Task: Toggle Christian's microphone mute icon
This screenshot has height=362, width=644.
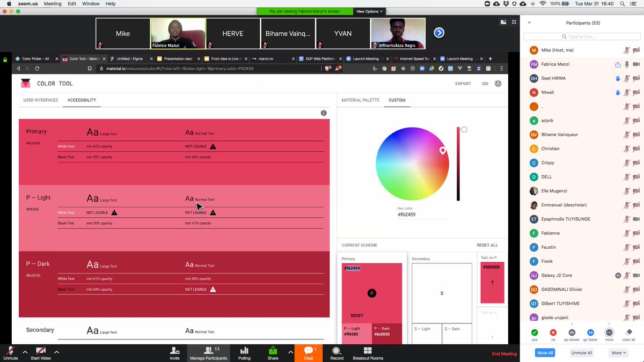Action: (x=626, y=149)
